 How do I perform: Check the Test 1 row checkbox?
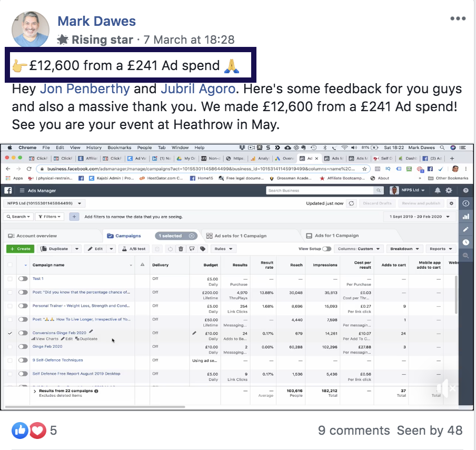point(10,279)
